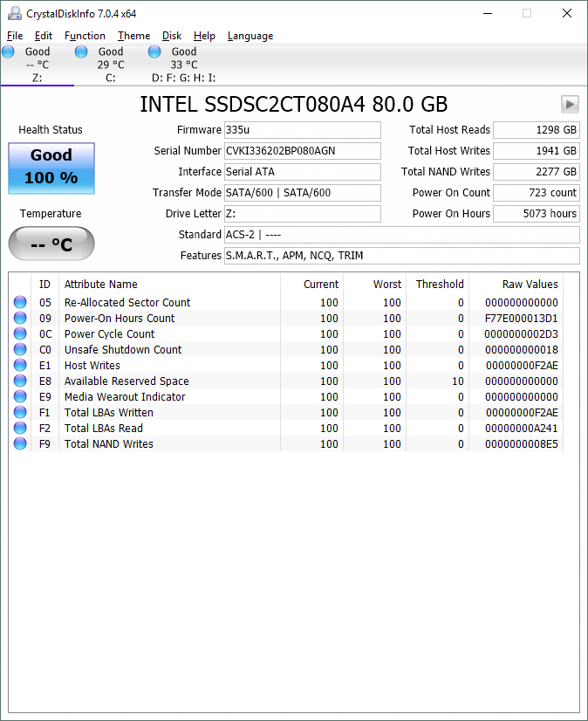Select the C: drive health orb
The height and width of the screenshot is (721, 588).
click(82, 52)
